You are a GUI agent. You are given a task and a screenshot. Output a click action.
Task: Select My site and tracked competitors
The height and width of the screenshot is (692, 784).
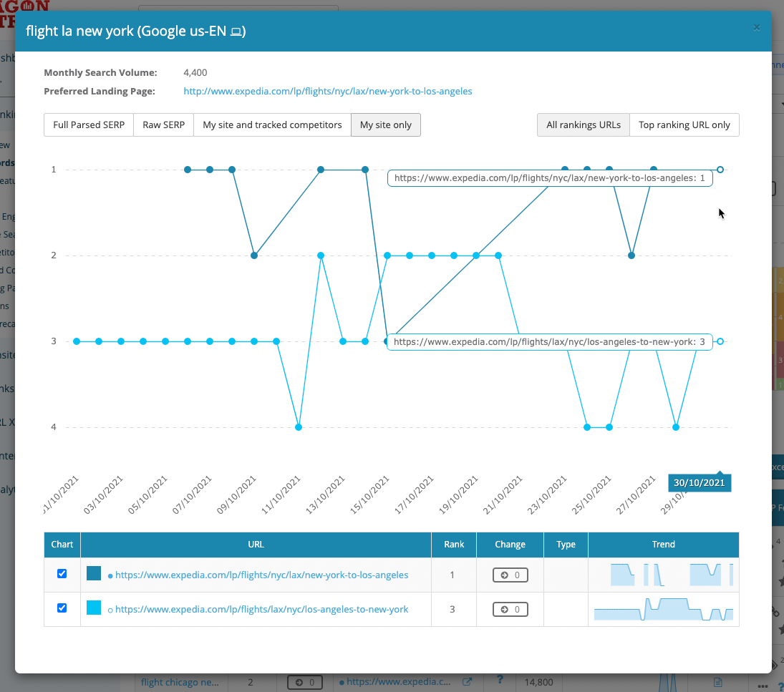pyautogui.click(x=272, y=125)
